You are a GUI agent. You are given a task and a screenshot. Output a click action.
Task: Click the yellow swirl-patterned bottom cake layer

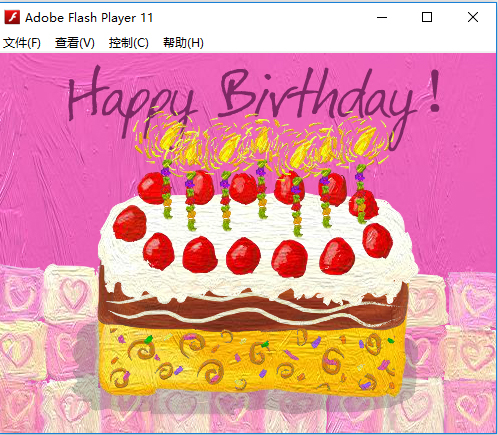click(252, 360)
